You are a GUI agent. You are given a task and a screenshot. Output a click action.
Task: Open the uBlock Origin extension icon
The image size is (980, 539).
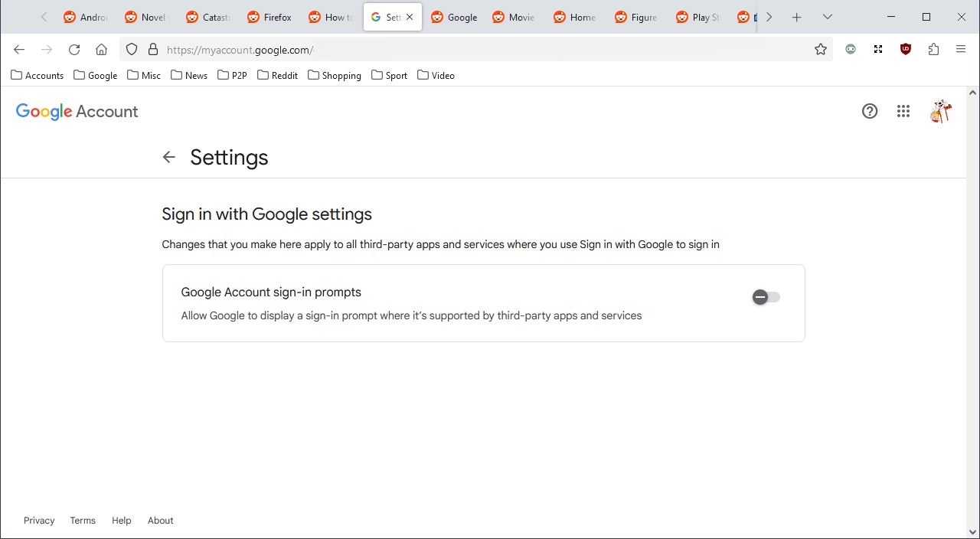point(906,50)
